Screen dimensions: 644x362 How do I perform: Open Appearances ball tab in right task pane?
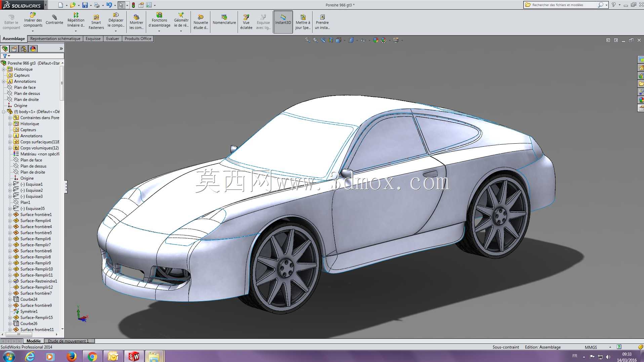[x=641, y=100]
